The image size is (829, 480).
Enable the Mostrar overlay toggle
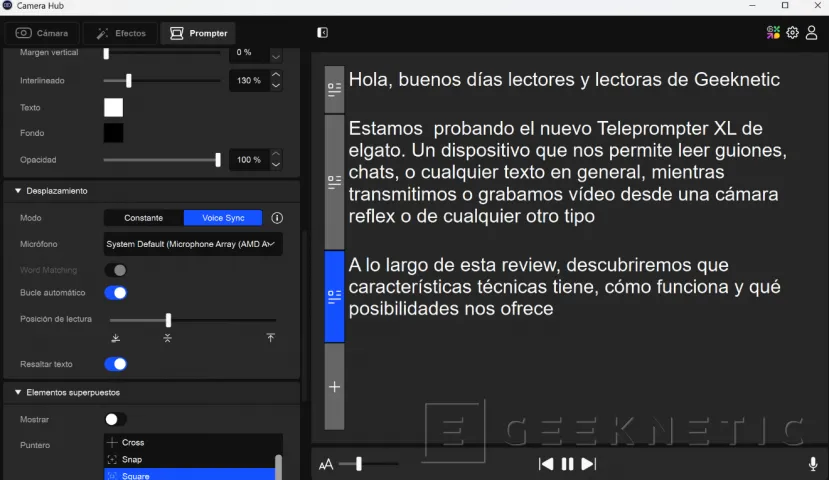[x=116, y=419]
